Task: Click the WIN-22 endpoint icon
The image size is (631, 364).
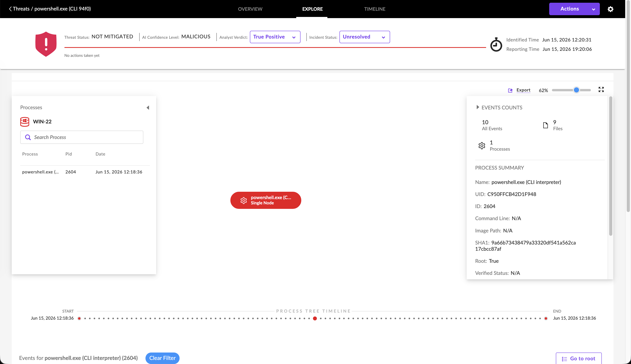Action: tap(25, 122)
